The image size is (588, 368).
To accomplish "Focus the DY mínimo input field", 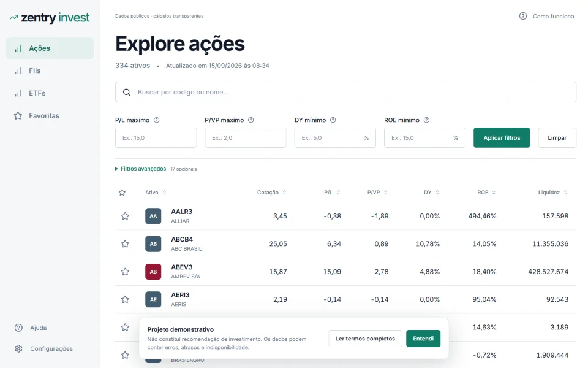I will tap(335, 138).
